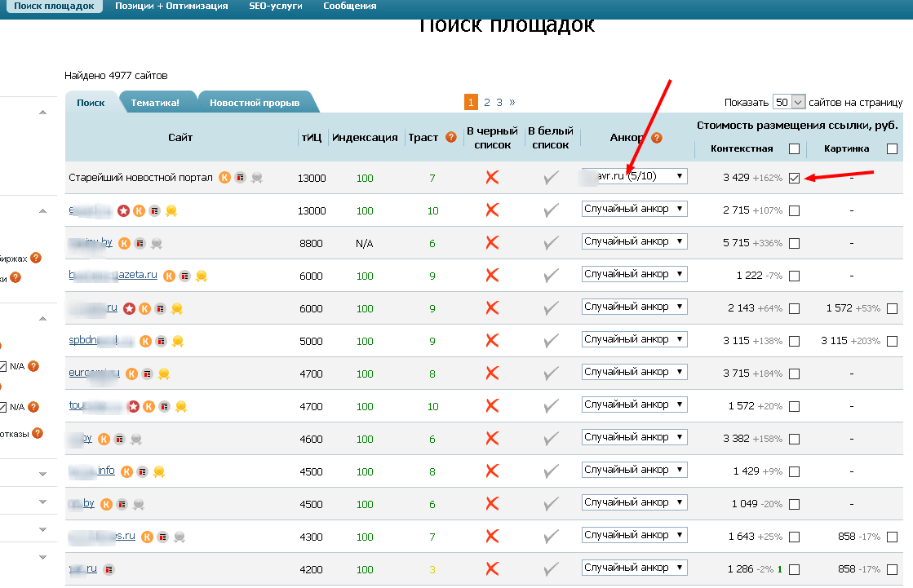913x588 pixels.
Task: Click gold medal icon beside gazeta.ru site
Action: pyautogui.click(x=202, y=276)
